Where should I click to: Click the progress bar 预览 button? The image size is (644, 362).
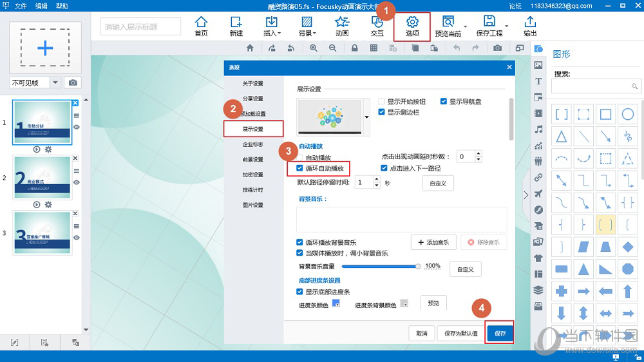pyautogui.click(x=433, y=303)
